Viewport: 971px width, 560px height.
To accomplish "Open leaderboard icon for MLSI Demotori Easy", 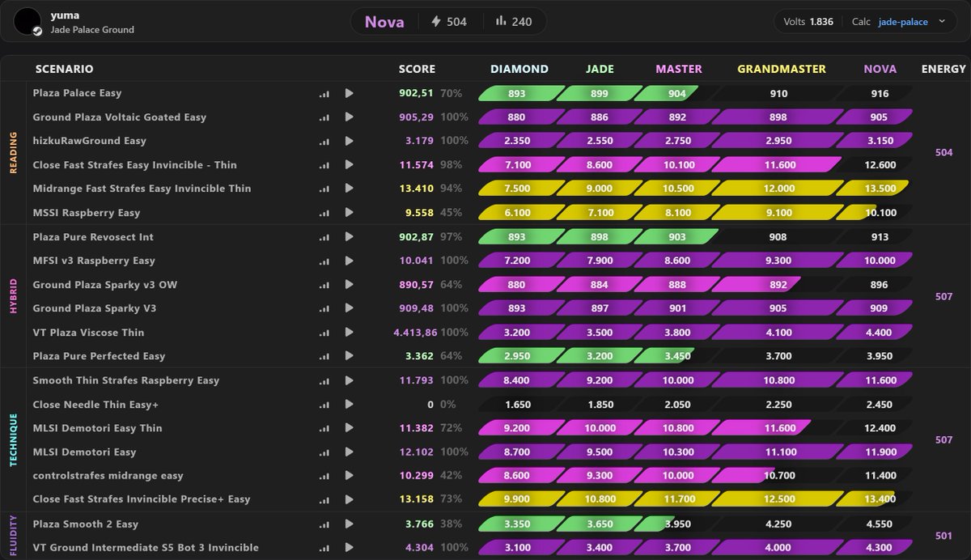I will (324, 452).
